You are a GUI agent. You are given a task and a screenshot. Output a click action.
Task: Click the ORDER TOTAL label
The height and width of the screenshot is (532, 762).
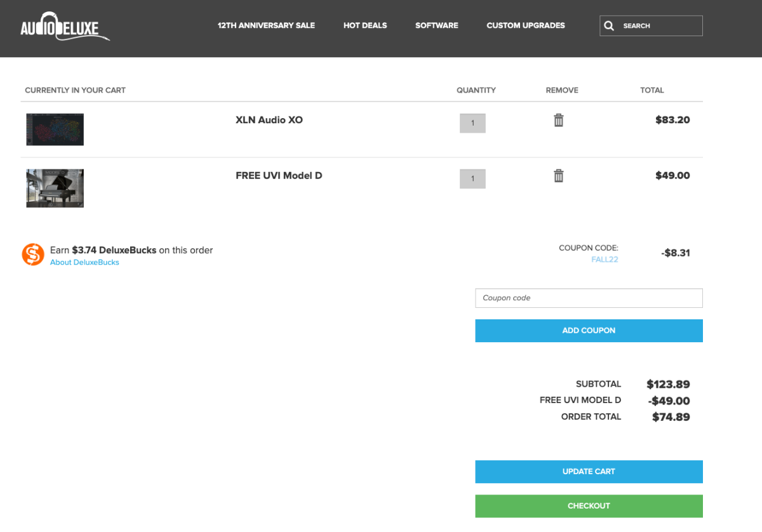[591, 416]
